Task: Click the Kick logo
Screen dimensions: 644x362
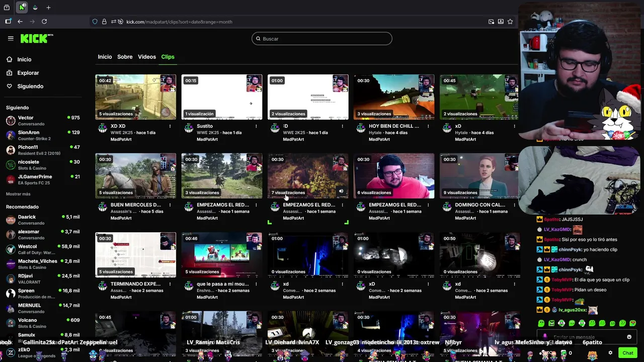Action: pyautogui.click(x=36, y=38)
